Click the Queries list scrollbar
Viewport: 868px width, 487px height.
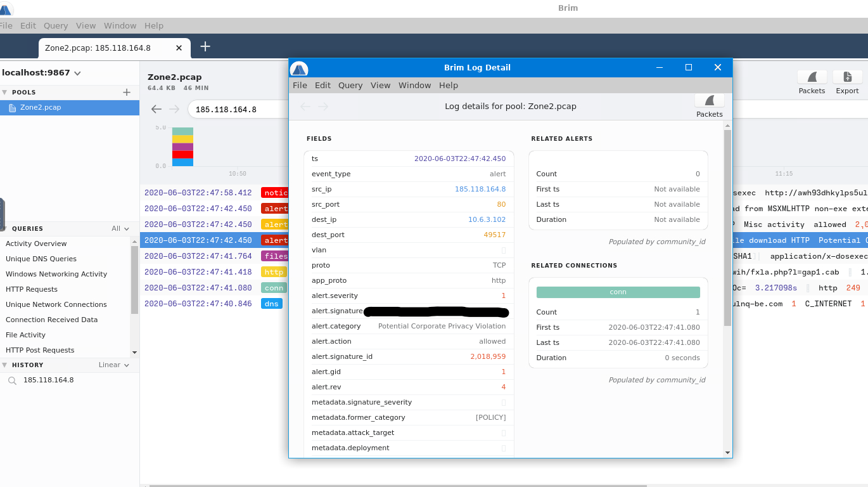pos(134,280)
